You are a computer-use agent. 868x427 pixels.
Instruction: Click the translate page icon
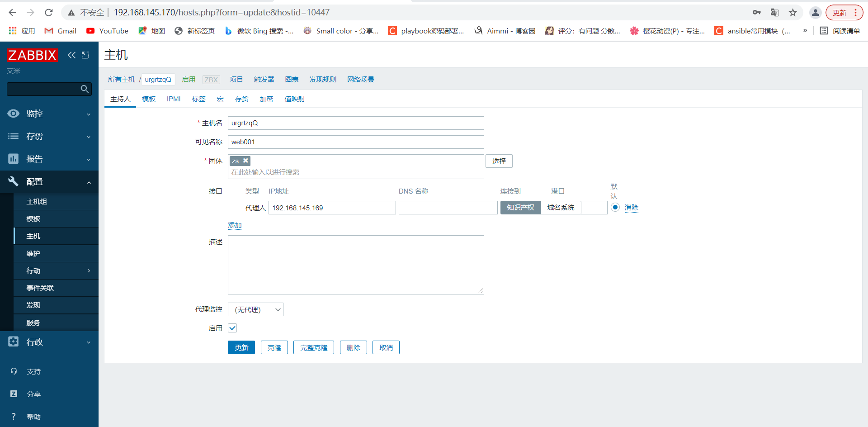774,13
